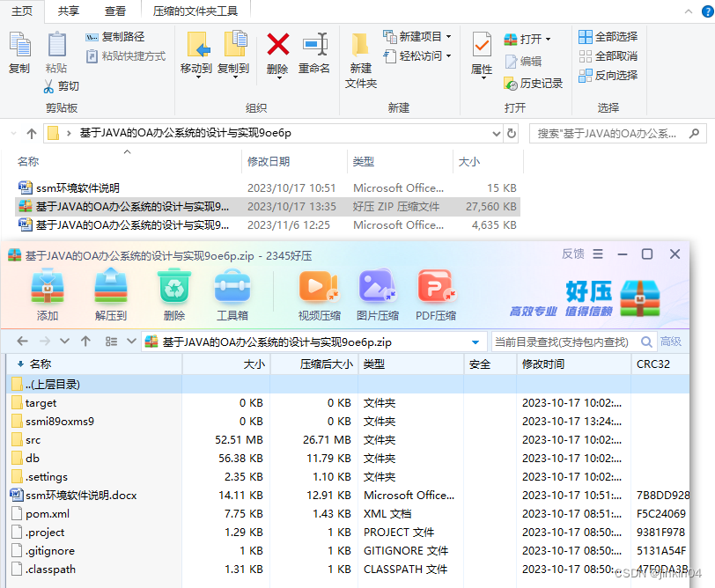This screenshot has height=588, width=715.
Task: Open the 工具箱 (Toolbox) in HaoZip
Action: (232, 290)
